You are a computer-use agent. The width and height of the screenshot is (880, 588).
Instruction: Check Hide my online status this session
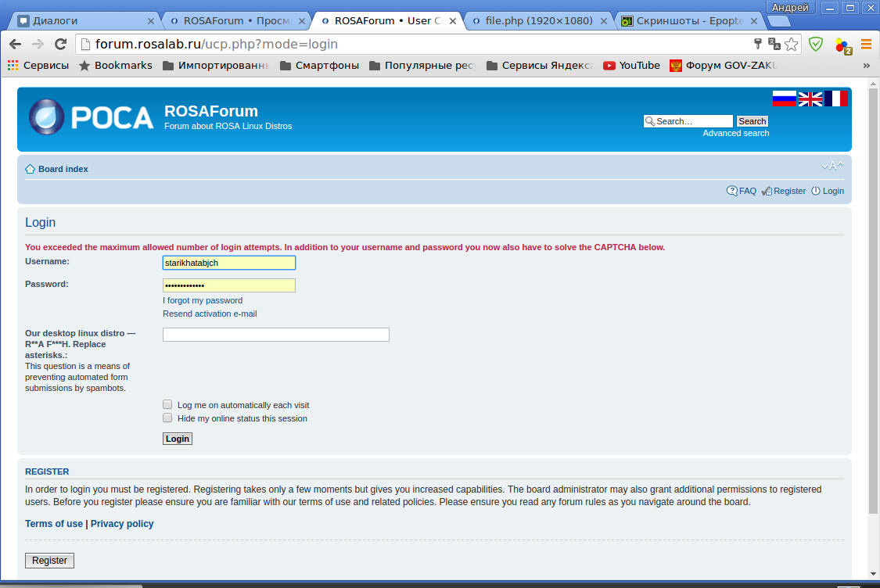(x=167, y=418)
